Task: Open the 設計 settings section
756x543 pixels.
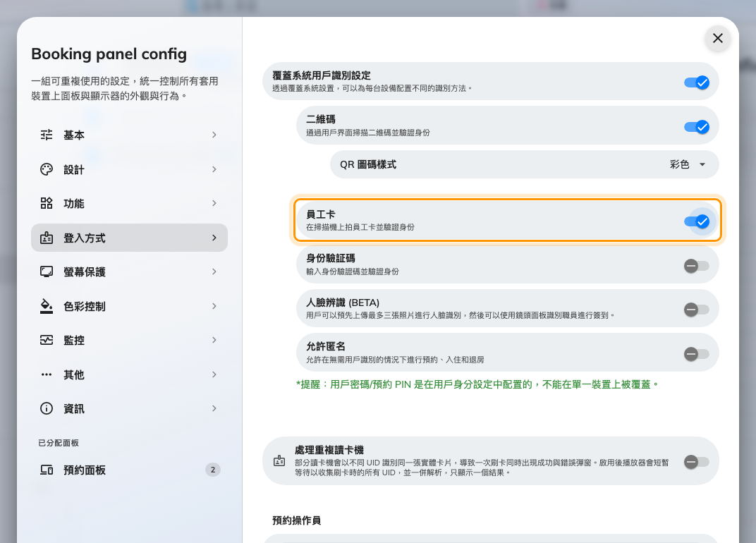Action: click(129, 169)
